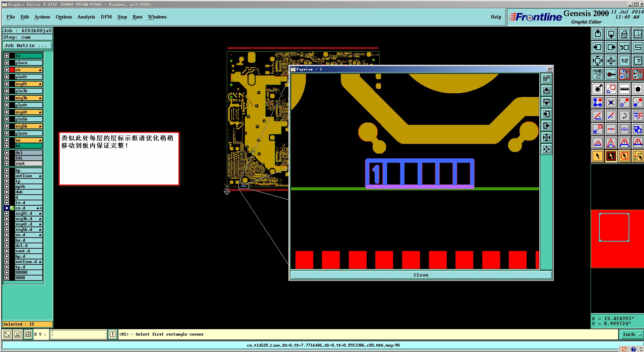Toggle visibility box of layer ts
644x352 pixels.
click(7, 56)
